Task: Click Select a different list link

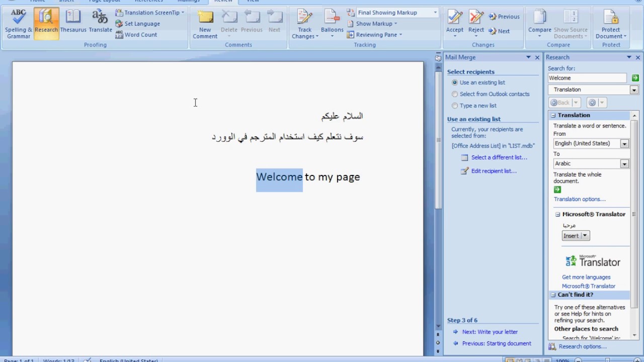Action: click(x=499, y=157)
